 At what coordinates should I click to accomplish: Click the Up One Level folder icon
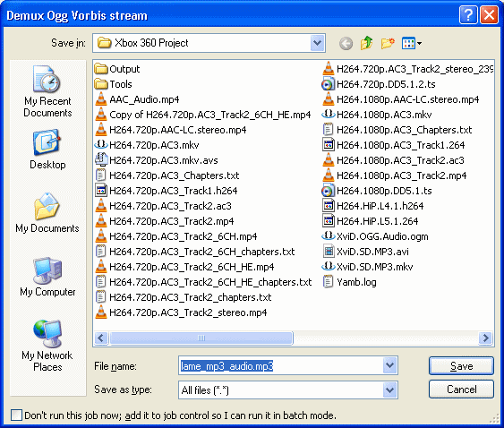[366, 43]
